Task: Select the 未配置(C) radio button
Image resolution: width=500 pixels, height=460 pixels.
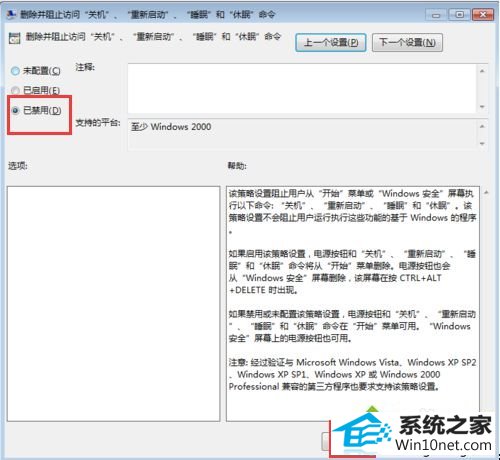Action: click(16, 71)
